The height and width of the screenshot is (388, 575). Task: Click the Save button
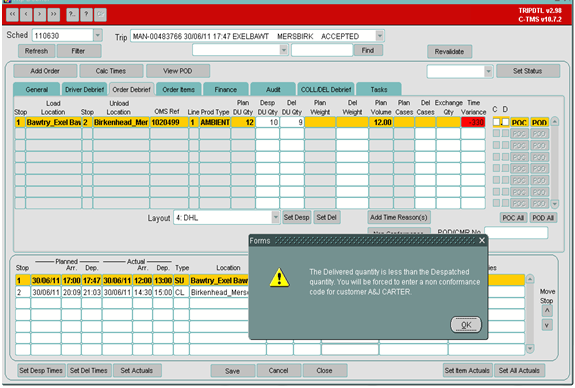232,371
